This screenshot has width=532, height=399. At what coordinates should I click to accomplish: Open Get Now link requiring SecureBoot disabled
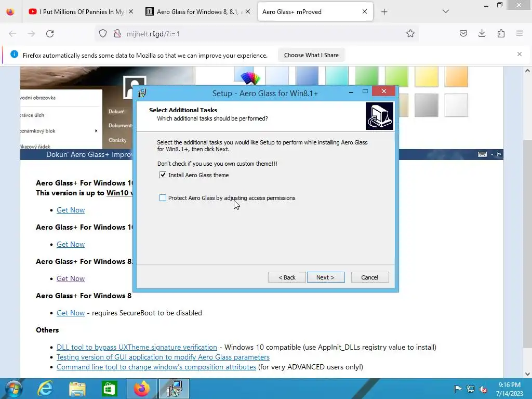click(x=71, y=313)
